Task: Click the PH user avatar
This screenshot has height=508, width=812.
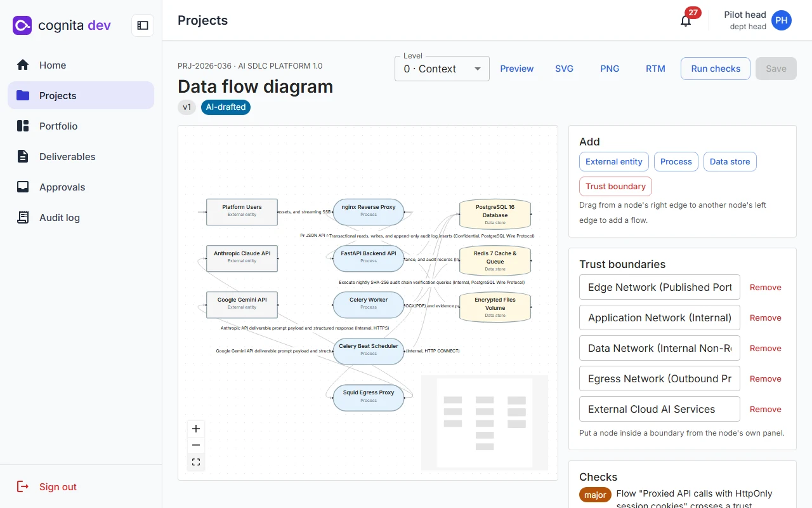Action: point(782,20)
